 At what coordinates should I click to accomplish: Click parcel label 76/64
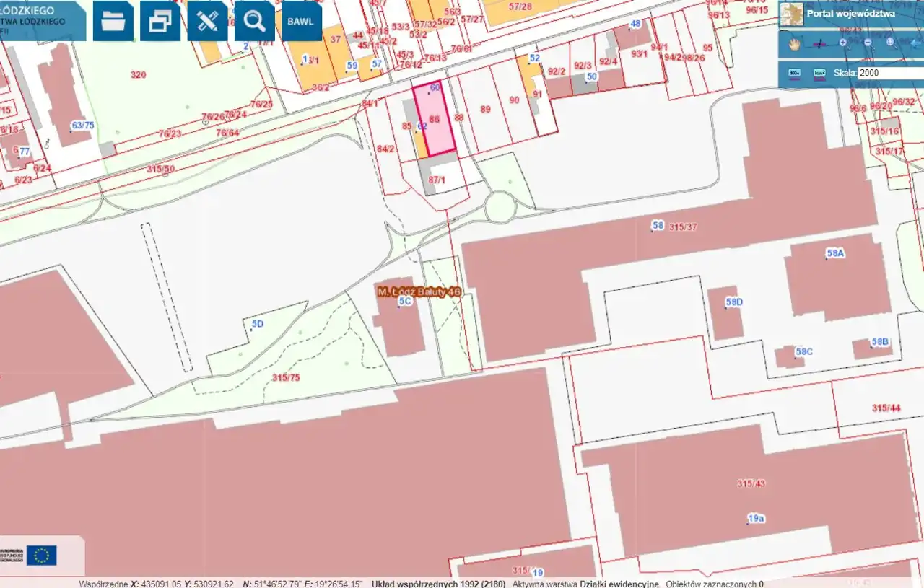pyautogui.click(x=227, y=133)
